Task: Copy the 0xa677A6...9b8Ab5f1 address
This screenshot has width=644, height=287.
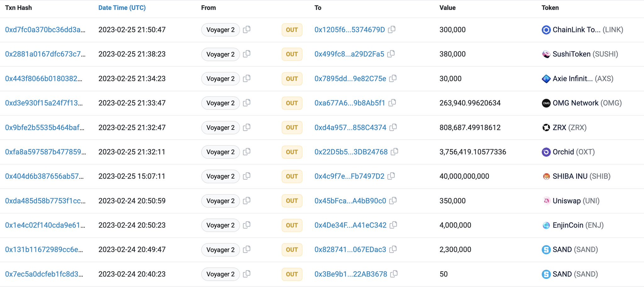Action: coord(392,103)
